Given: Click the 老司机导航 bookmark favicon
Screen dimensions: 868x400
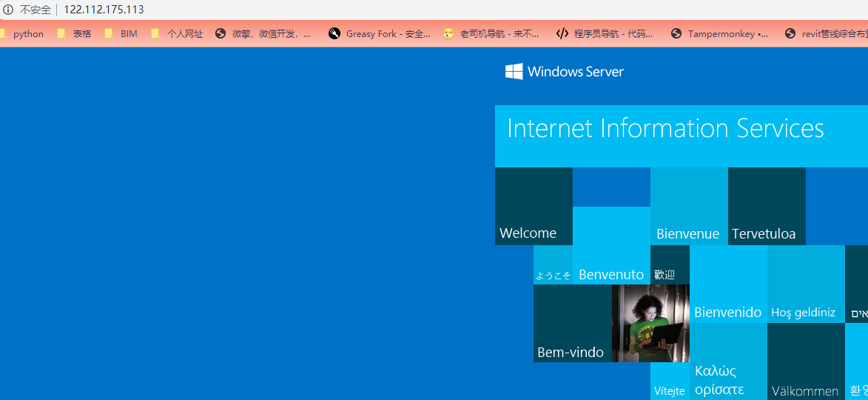Looking at the screenshot, I should [448, 34].
